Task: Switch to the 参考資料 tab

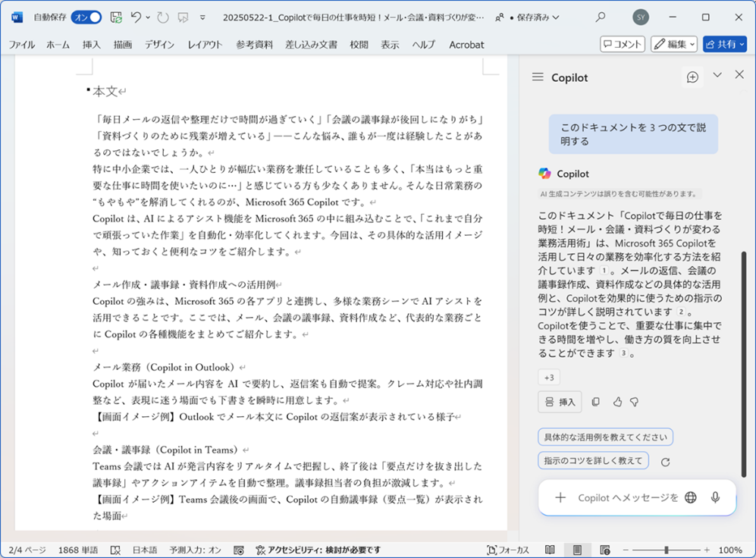Action: pos(255,45)
